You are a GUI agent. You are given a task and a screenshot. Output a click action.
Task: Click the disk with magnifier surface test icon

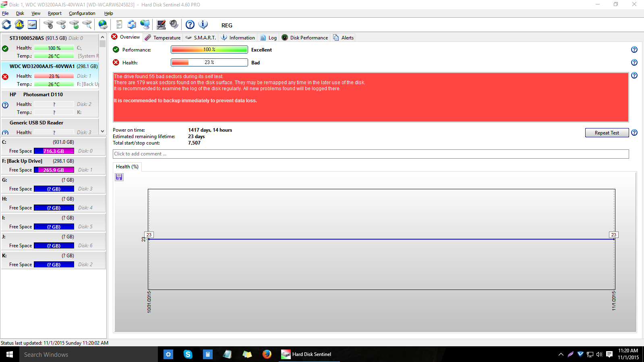coord(87,25)
